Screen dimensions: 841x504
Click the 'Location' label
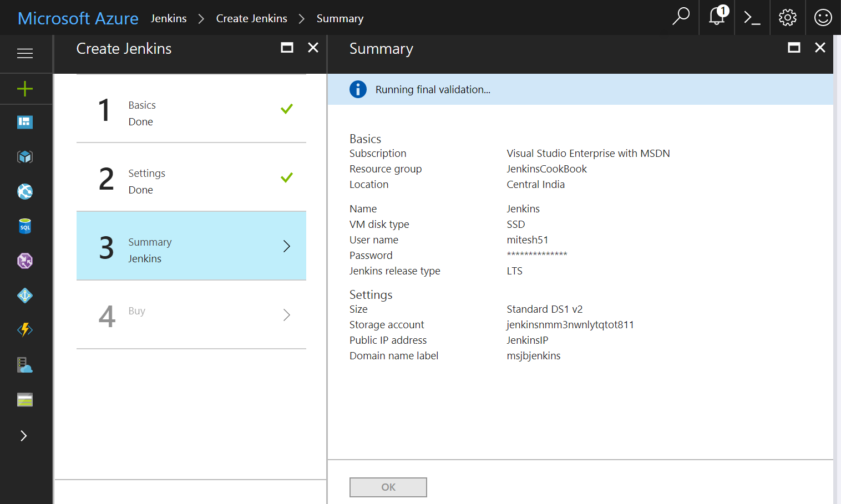pyautogui.click(x=369, y=184)
